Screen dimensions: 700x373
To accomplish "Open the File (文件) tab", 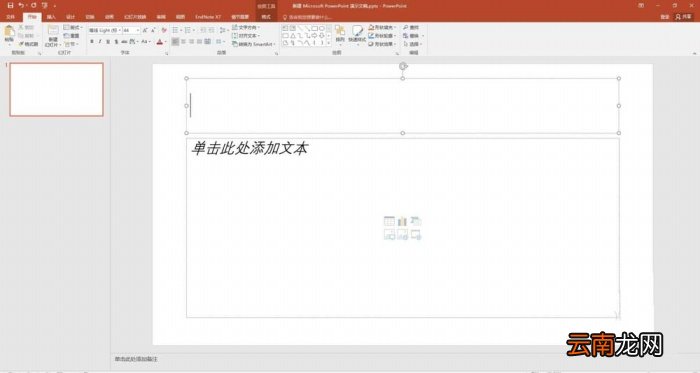I will (x=10, y=17).
